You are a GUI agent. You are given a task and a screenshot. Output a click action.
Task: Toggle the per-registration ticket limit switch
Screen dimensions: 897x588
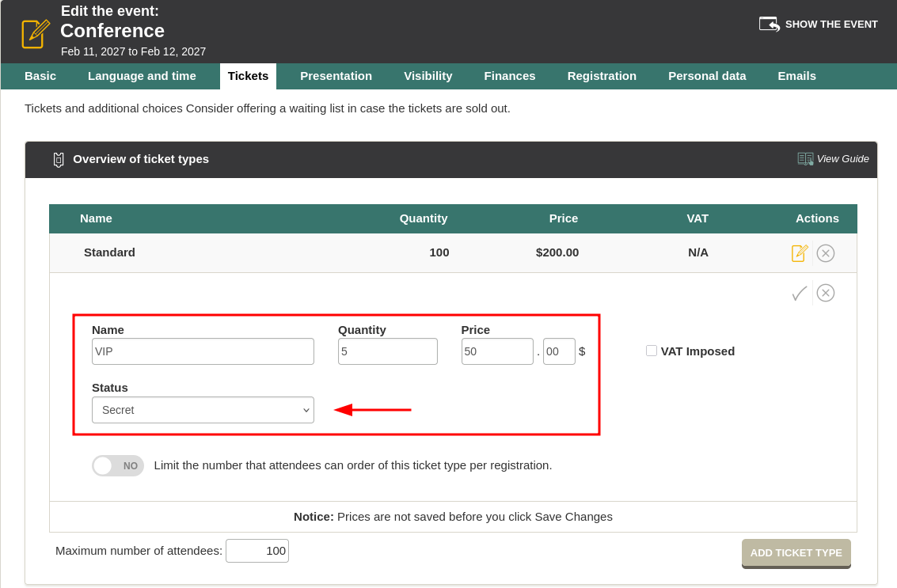(x=118, y=466)
